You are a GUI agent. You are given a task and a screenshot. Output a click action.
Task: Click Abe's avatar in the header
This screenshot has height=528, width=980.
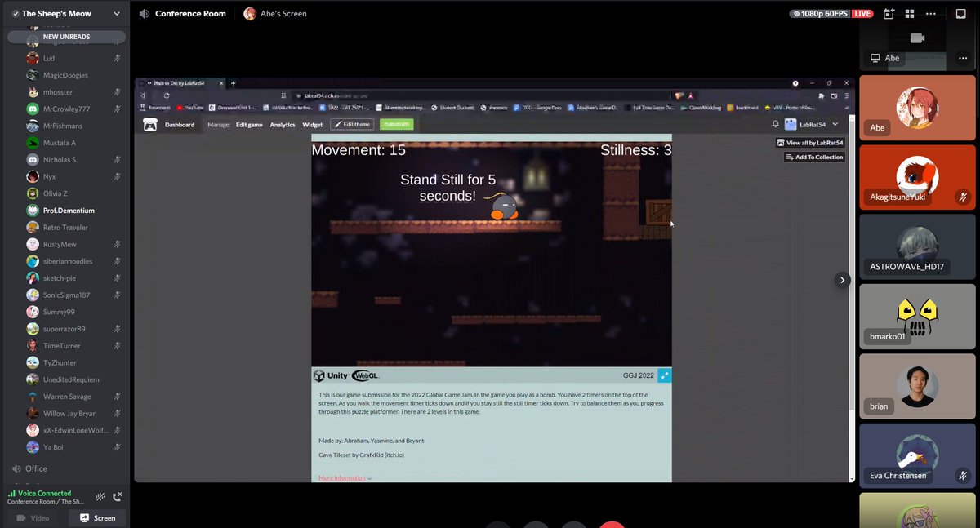(250, 14)
